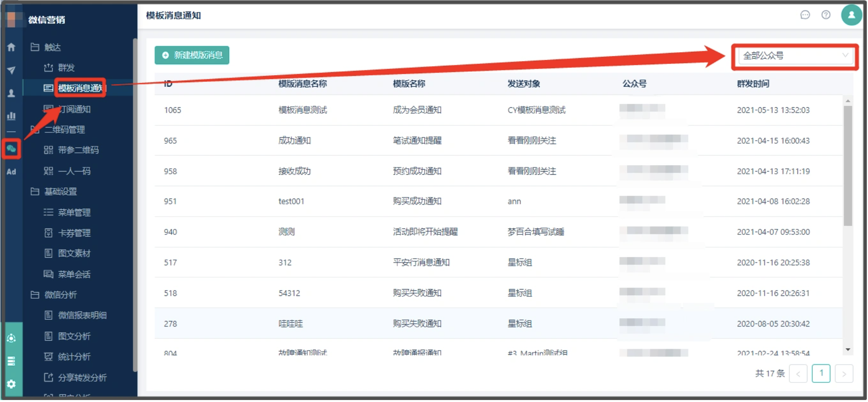Go to next page arrow
This screenshot has height=402, width=868.
(x=844, y=374)
